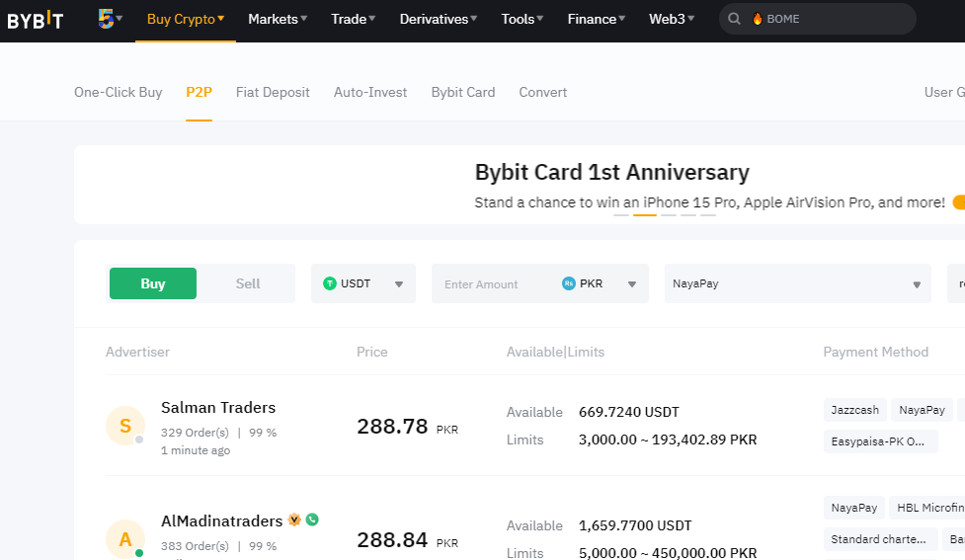Image resolution: width=965 pixels, height=560 pixels.
Task: Click the 288.78 price value
Action: [392, 426]
